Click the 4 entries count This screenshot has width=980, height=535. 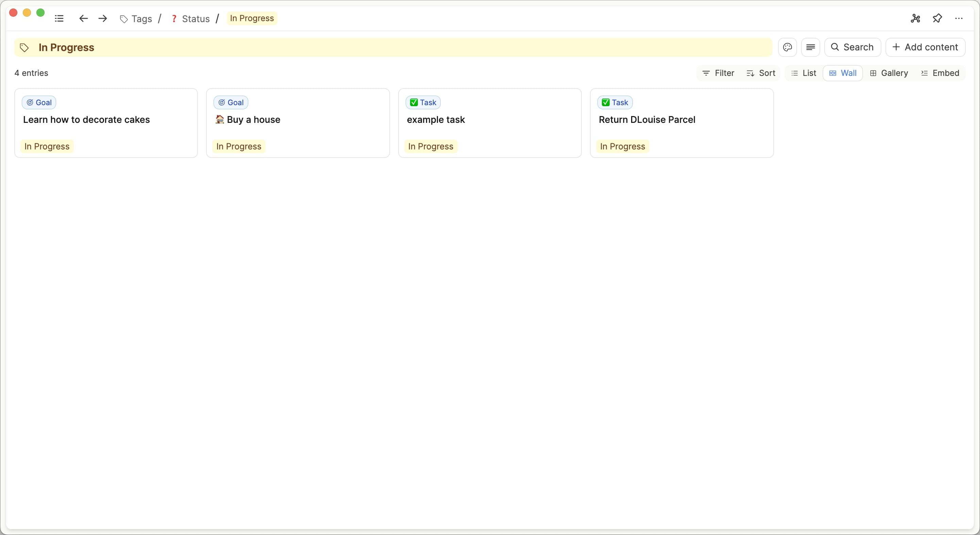point(31,73)
